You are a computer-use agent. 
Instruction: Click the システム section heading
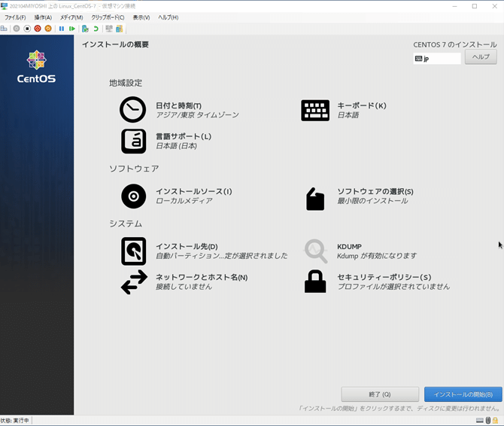[x=126, y=224]
